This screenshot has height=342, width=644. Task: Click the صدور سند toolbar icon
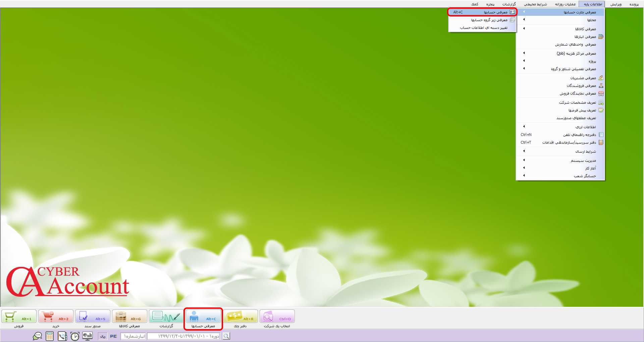click(93, 316)
